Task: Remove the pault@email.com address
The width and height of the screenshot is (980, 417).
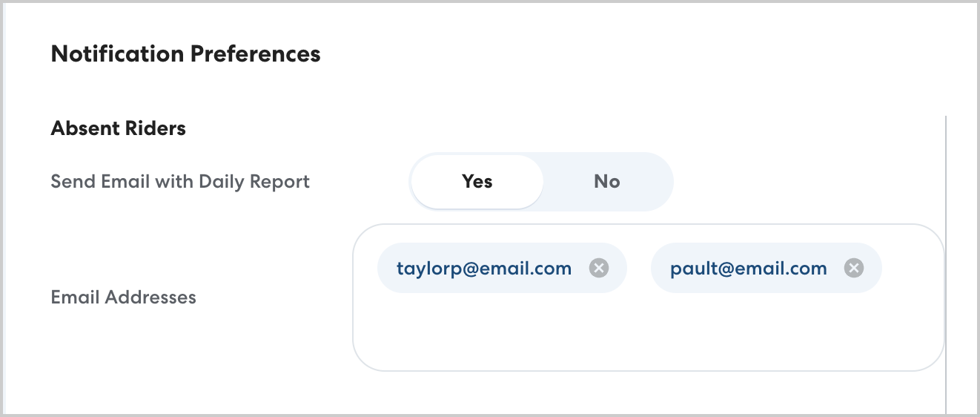Action: point(854,268)
